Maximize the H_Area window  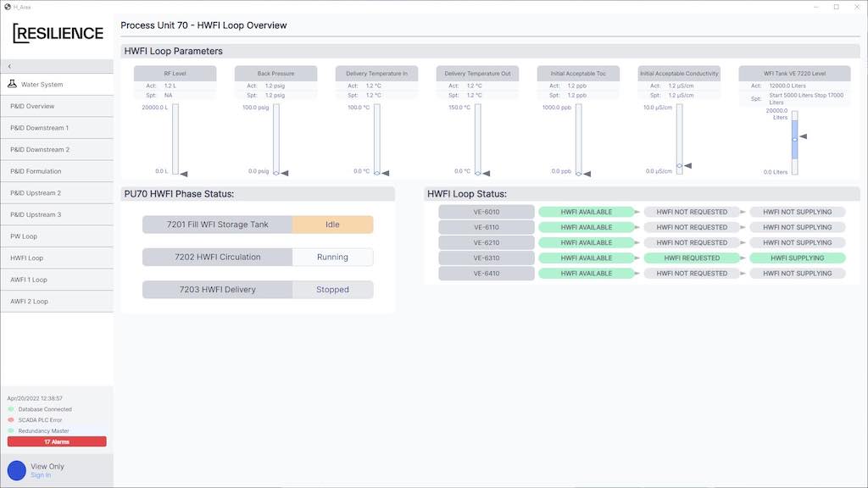click(x=837, y=7)
